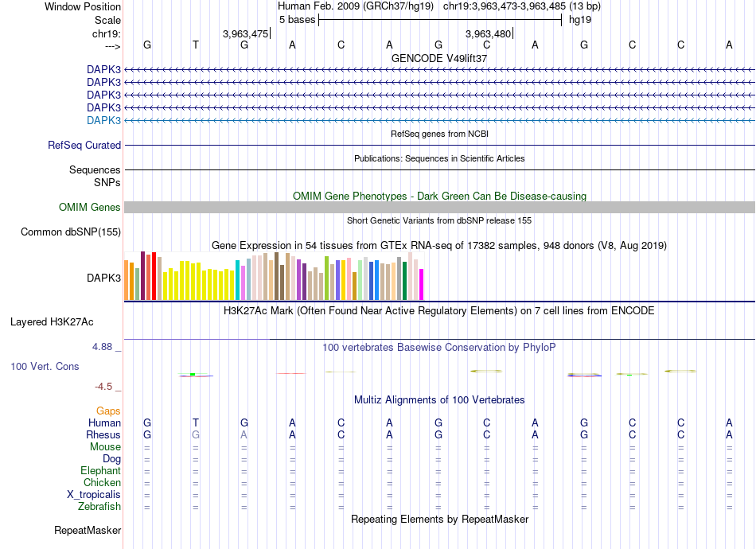Select the light-blue DAPK3 transcript label
The image size is (756, 549).
click(x=103, y=120)
